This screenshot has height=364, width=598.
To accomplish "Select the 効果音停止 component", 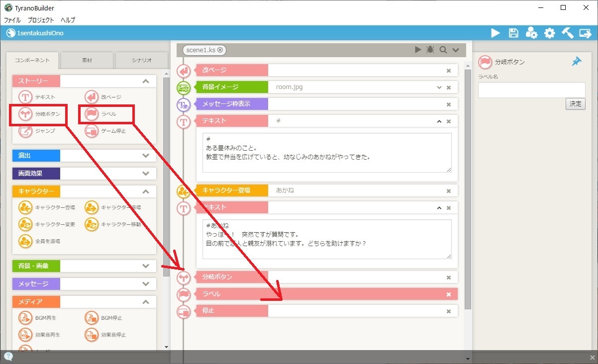I will [105, 335].
